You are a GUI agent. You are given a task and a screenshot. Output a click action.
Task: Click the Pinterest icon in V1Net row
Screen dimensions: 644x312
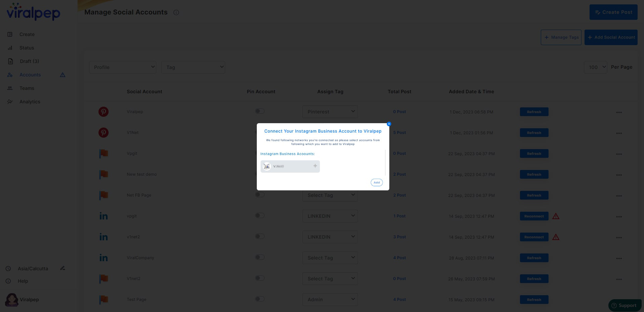(x=104, y=133)
